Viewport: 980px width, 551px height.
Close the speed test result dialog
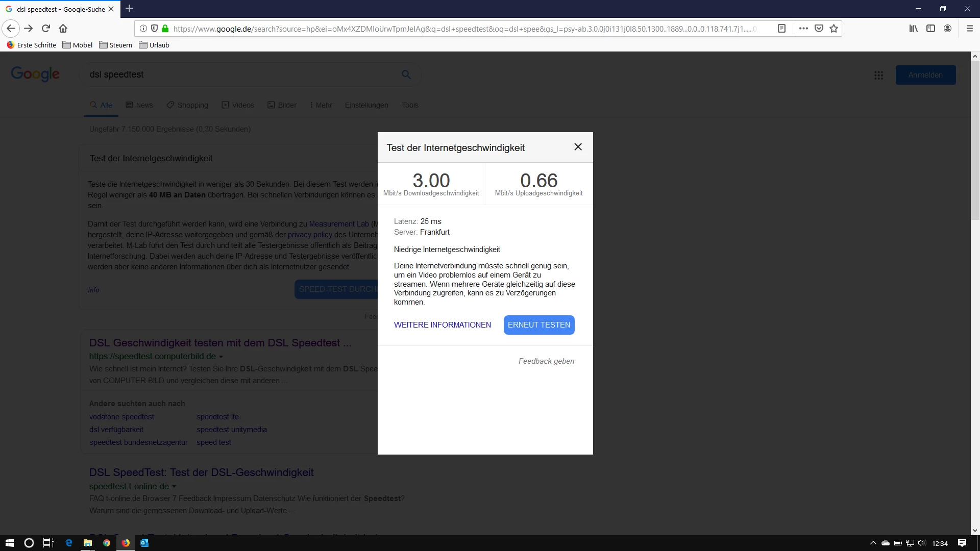point(578,147)
